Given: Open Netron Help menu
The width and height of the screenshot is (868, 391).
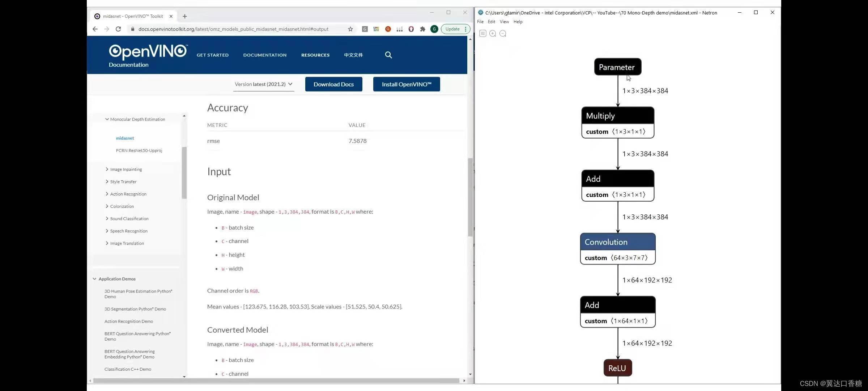Looking at the screenshot, I should (x=518, y=22).
